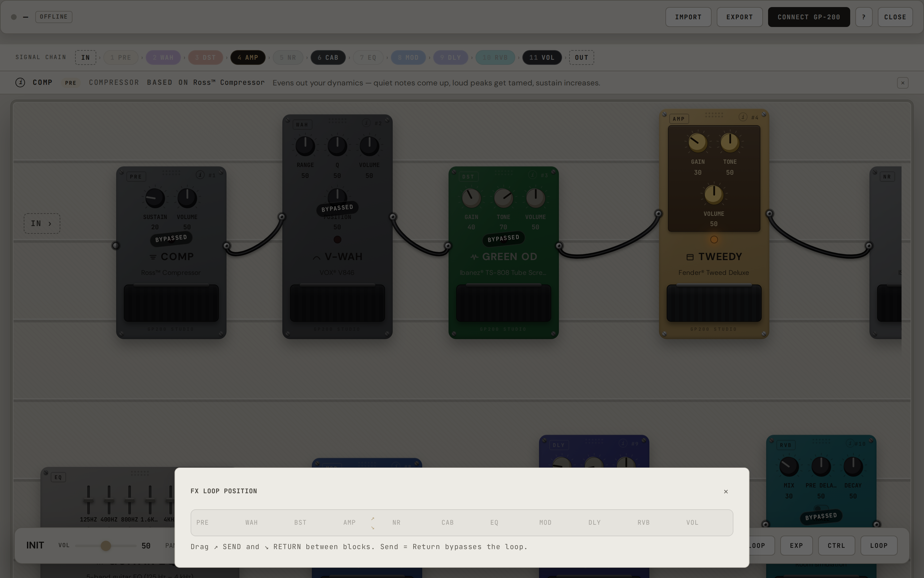This screenshot has width=924, height=578.
Task: Click the V-WAH pedal status LED
Action: click(337, 240)
